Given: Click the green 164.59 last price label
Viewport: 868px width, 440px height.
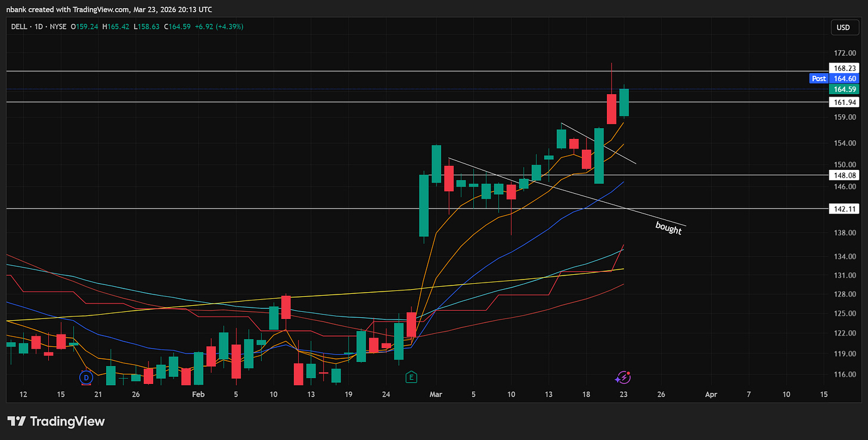Looking at the screenshot, I should [844, 89].
